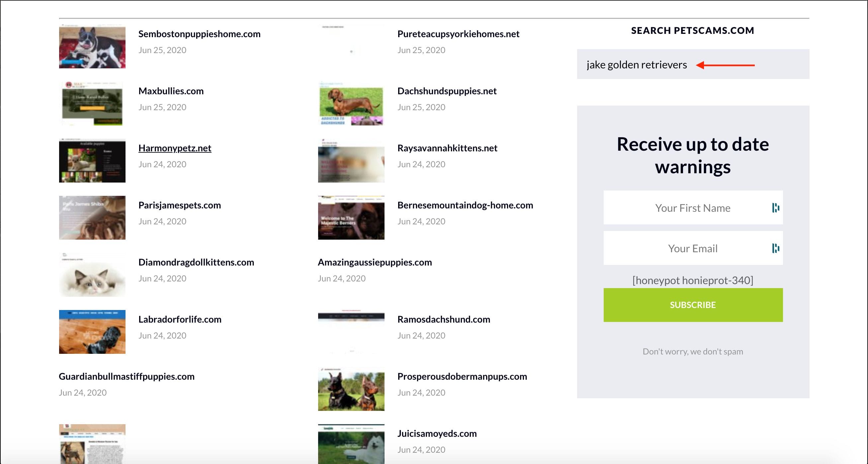Click the doberman pups thumbnail

pos(351,389)
